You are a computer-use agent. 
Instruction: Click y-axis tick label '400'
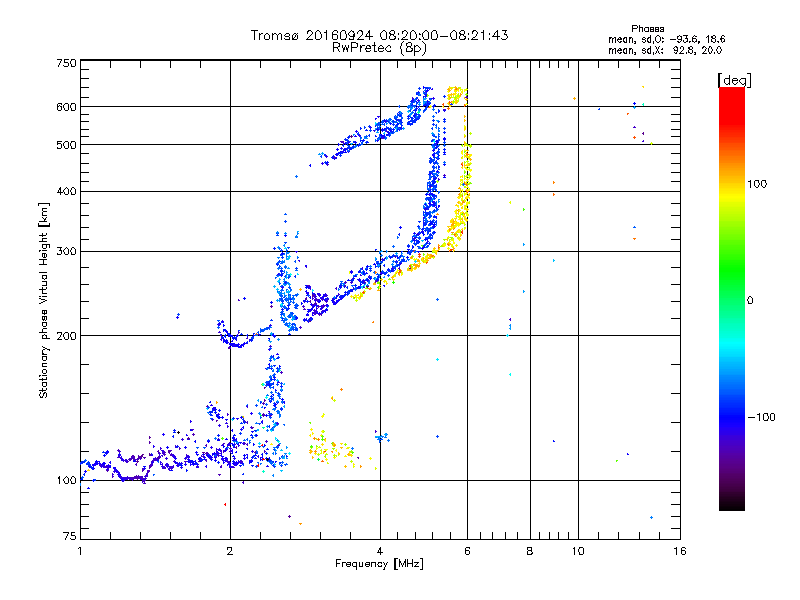tap(66, 191)
